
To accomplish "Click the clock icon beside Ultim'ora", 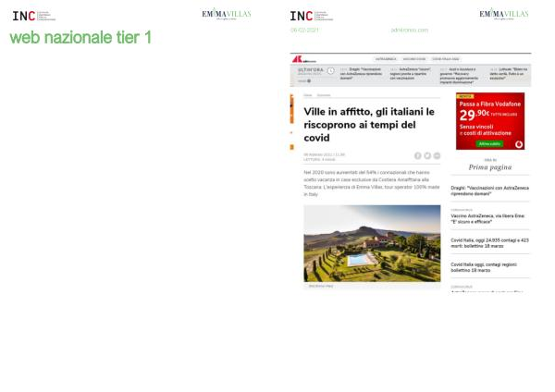I will pos(330,71).
